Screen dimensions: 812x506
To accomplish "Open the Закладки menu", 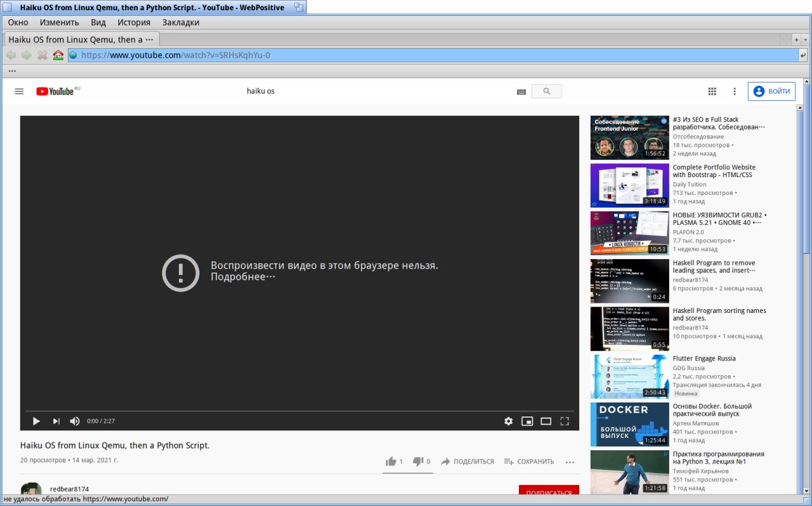I will [181, 22].
